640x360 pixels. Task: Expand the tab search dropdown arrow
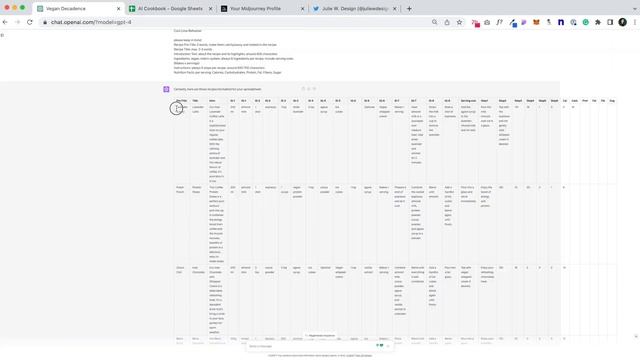point(635,9)
